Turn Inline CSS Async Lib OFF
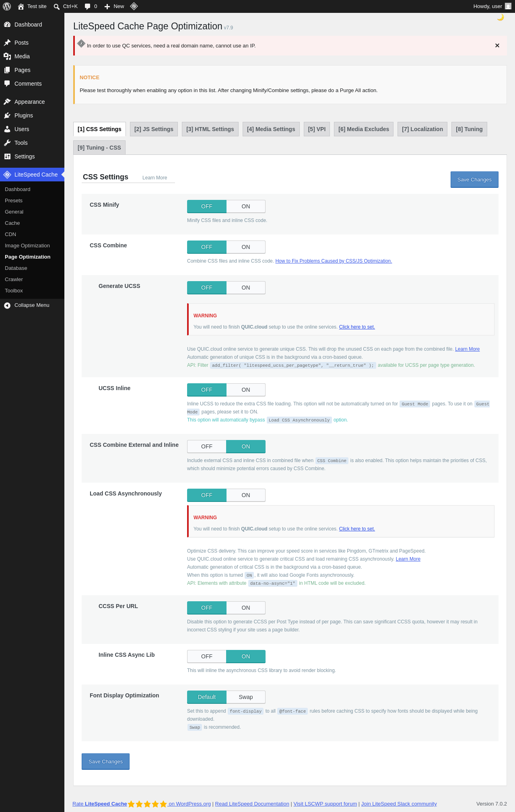Image resolution: width=515 pixels, height=812 pixels. click(207, 656)
